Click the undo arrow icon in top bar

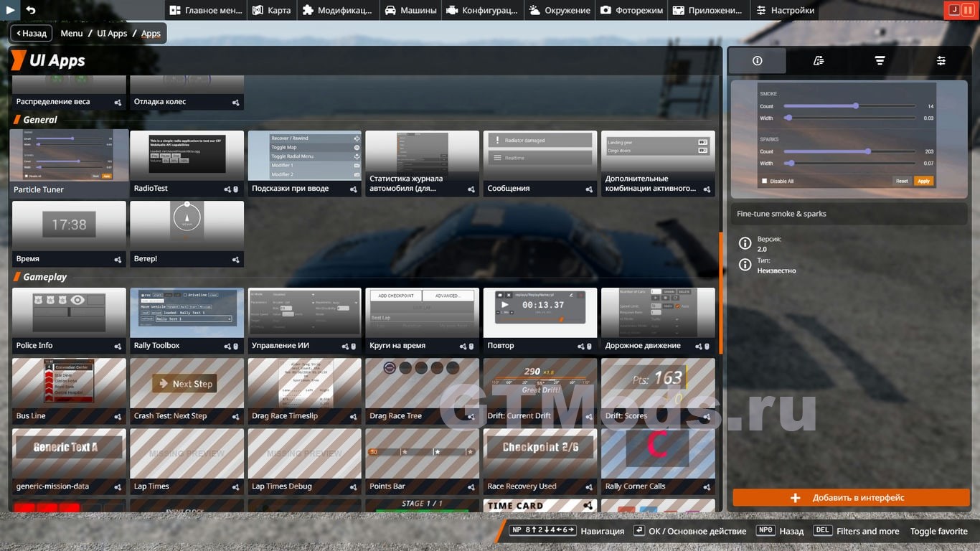(31, 10)
